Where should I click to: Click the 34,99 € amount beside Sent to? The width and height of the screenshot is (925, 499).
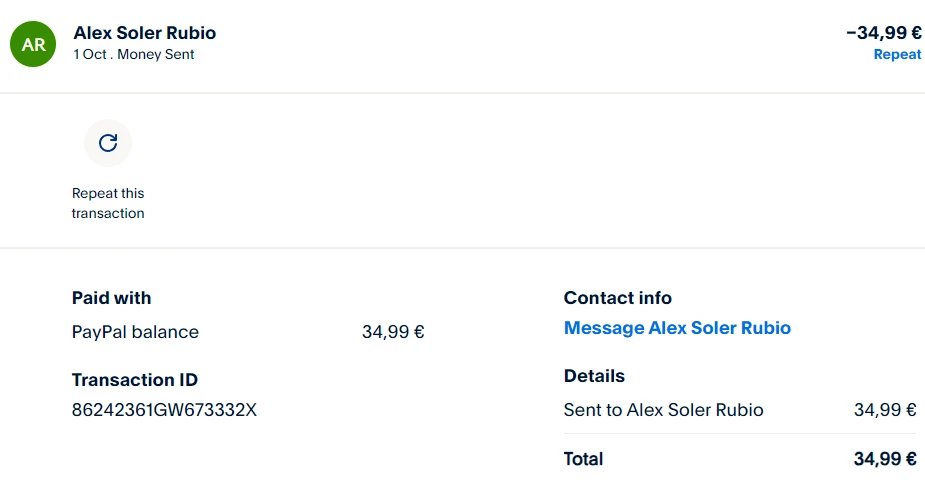tap(885, 410)
